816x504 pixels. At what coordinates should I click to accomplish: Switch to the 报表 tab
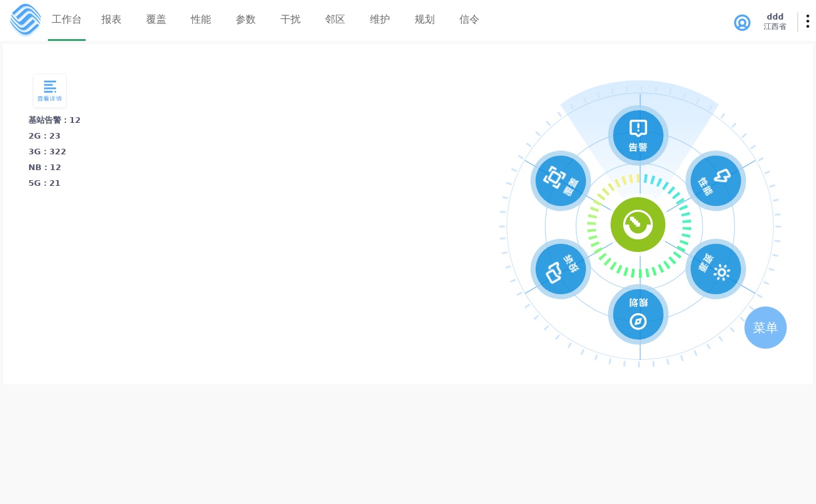tap(112, 20)
